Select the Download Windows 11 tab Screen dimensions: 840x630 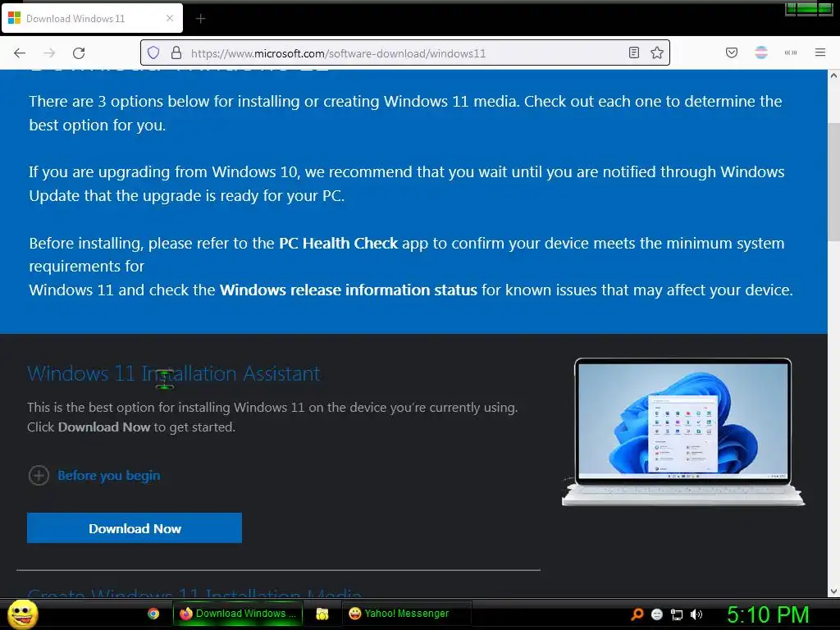[92, 18]
